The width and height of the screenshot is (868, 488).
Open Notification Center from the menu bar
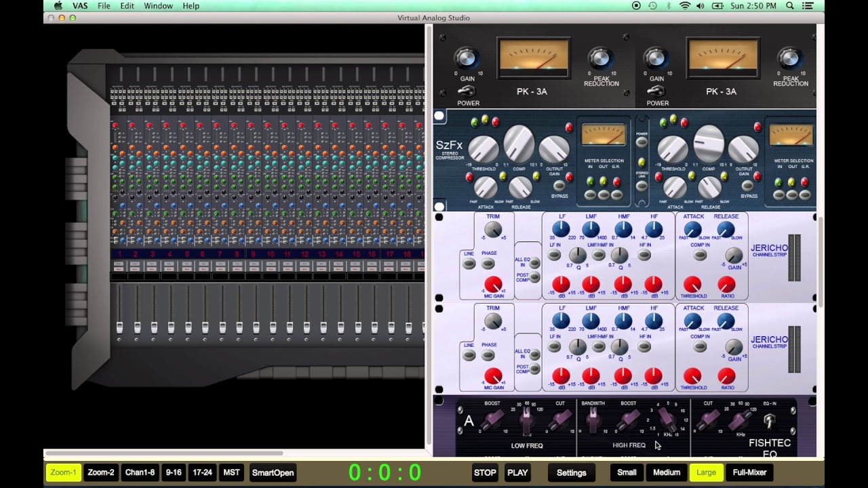808,6
